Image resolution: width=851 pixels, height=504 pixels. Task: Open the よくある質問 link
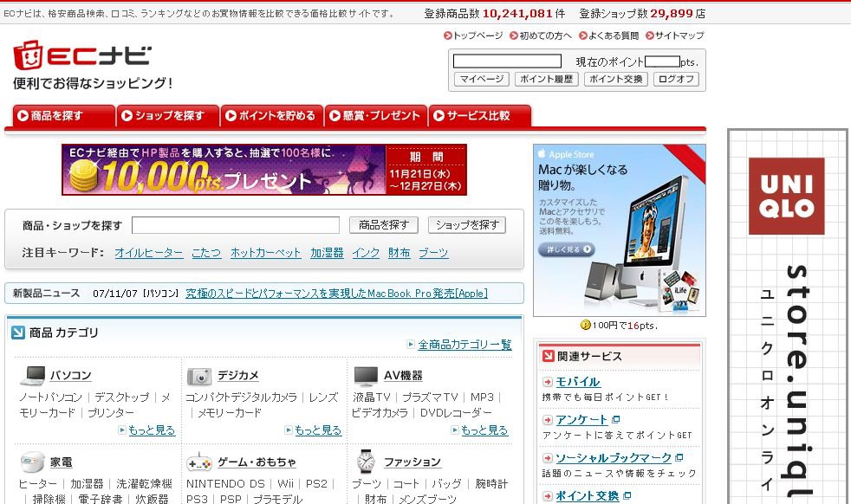[614, 36]
